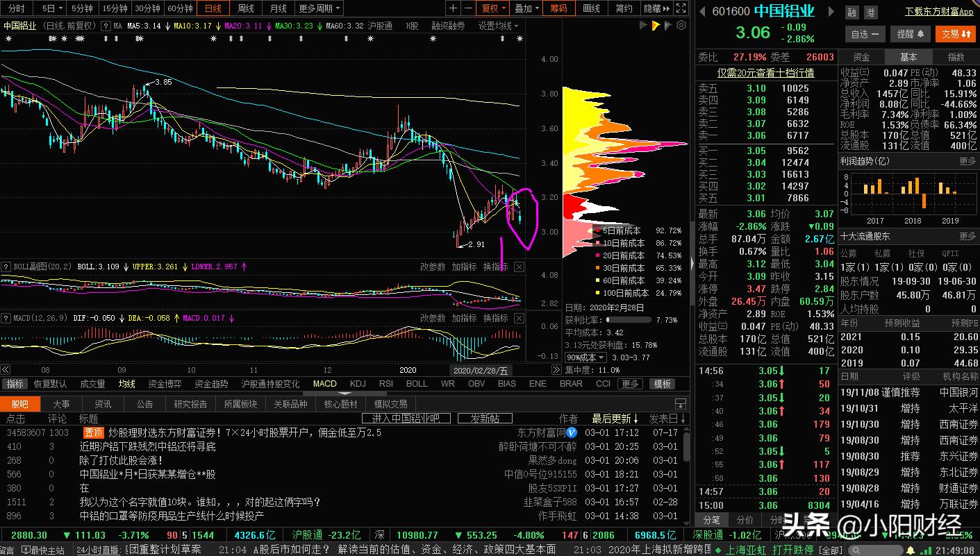Open 设置均线 settings dropdown
The height and width of the screenshot is (556, 980).
(x=499, y=26)
